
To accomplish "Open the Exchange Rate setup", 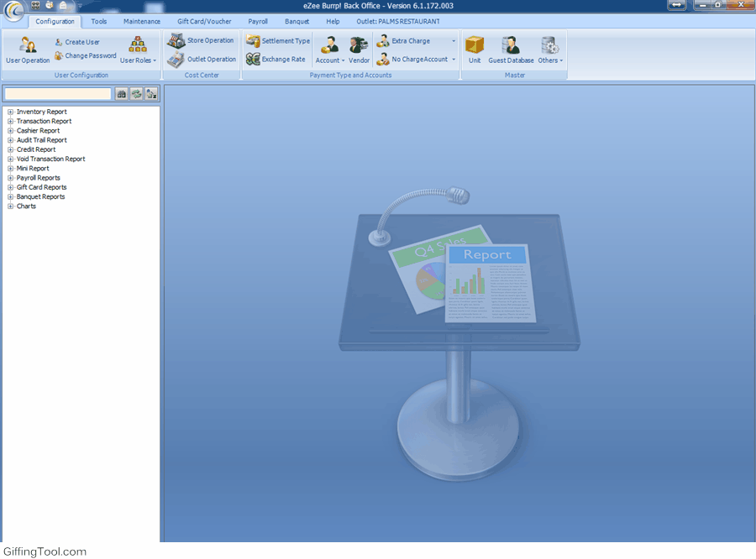I will (276, 59).
